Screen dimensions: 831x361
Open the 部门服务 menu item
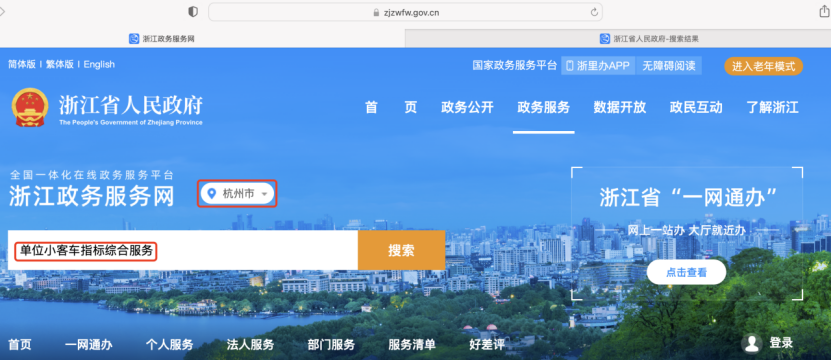(331, 345)
